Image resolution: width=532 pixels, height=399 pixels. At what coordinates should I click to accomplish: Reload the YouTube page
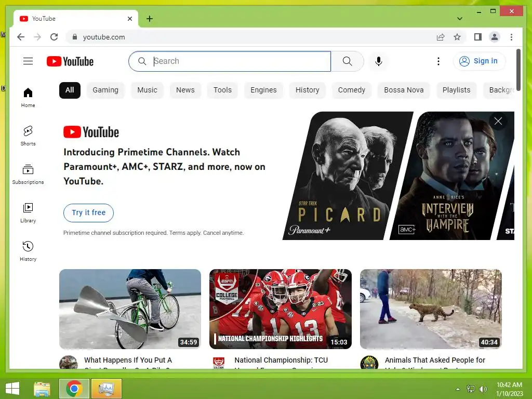point(54,37)
